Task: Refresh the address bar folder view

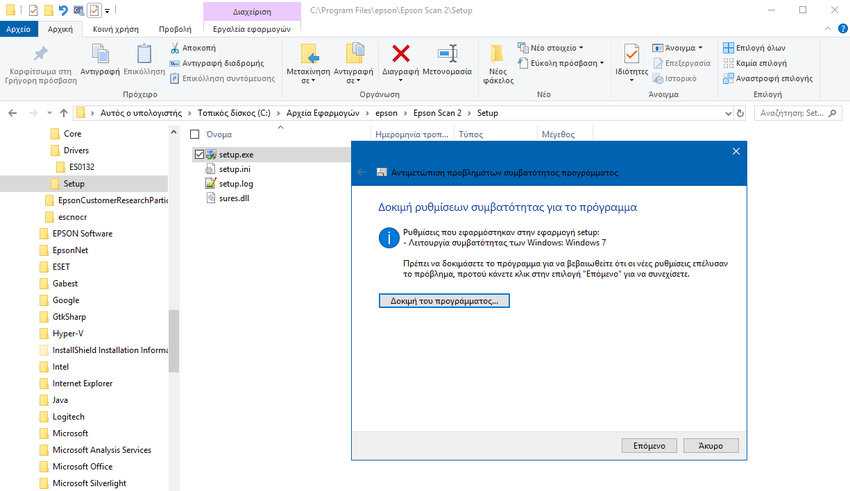Action: 740,113
